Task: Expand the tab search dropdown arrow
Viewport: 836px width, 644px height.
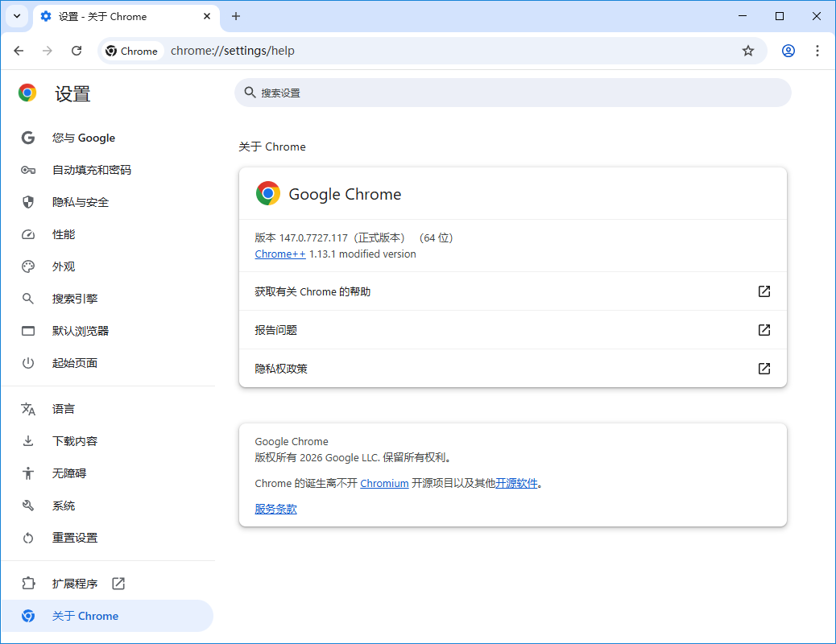Action: (17, 16)
